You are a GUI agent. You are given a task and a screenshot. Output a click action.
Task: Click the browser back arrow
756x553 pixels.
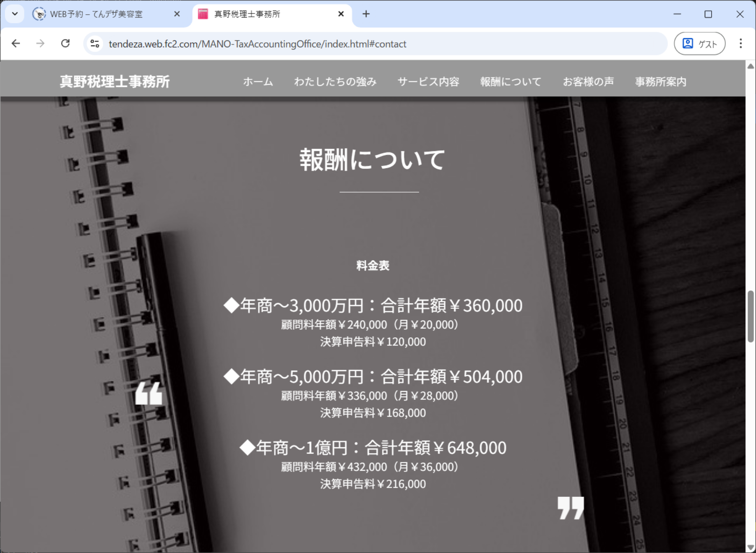pyautogui.click(x=16, y=44)
